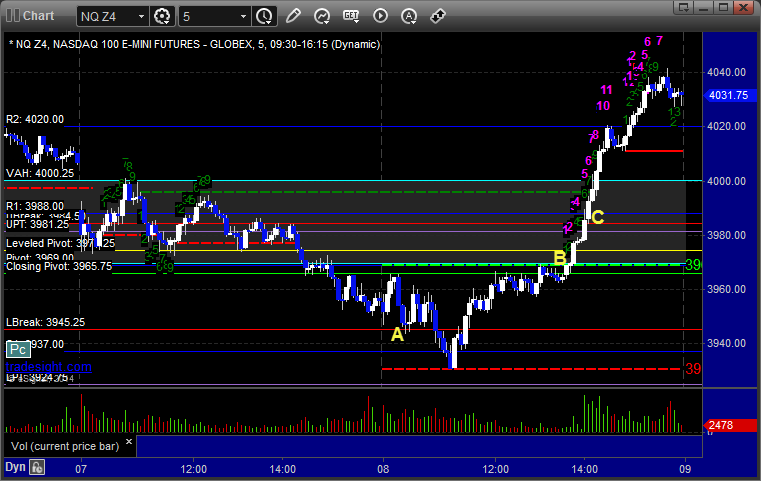
Task: Click the Dyn axis mode label
Action: pyautogui.click(x=15, y=467)
